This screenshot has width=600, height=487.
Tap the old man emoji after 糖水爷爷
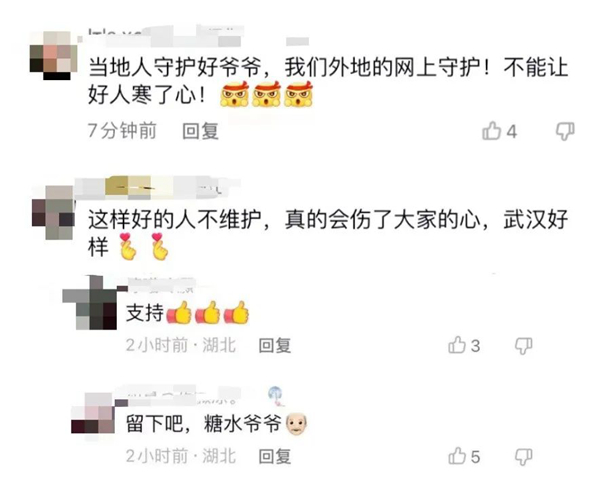[297, 423]
